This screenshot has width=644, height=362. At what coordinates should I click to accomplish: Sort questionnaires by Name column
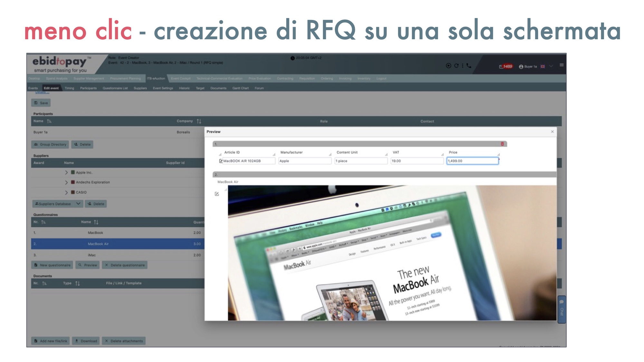(96, 222)
